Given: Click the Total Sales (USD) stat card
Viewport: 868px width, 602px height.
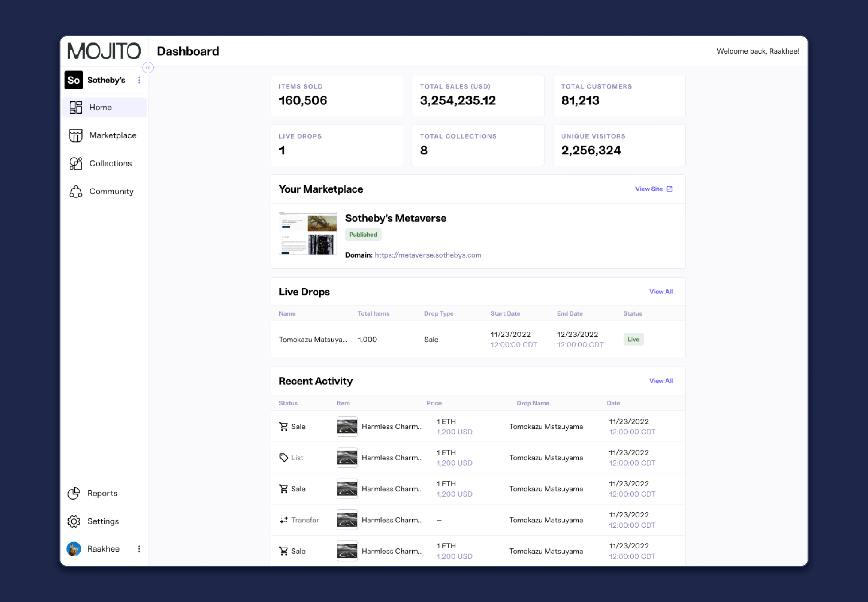Looking at the screenshot, I should pyautogui.click(x=478, y=96).
